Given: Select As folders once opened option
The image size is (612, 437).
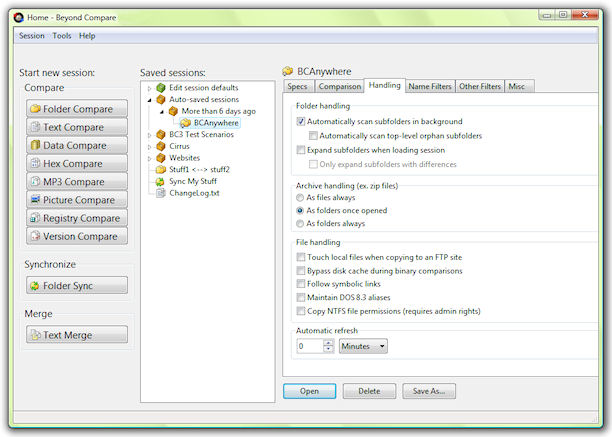Looking at the screenshot, I should [300, 211].
